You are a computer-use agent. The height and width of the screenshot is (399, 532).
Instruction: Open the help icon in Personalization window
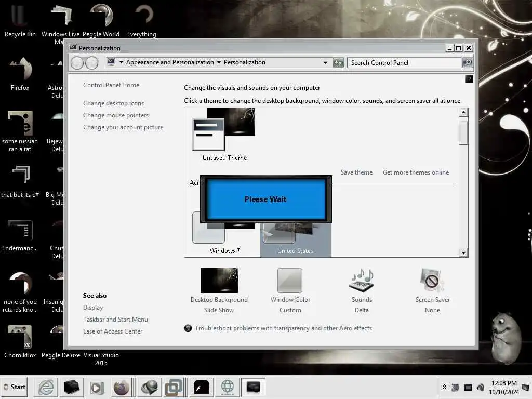tap(469, 79)
